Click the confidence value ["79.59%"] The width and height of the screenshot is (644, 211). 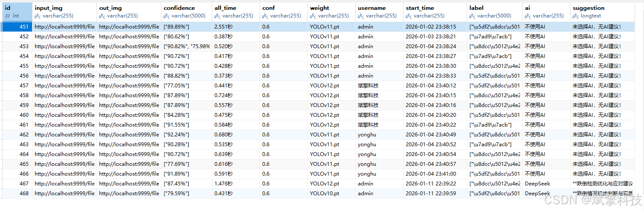pyautogui.click(x=176, y=193)
